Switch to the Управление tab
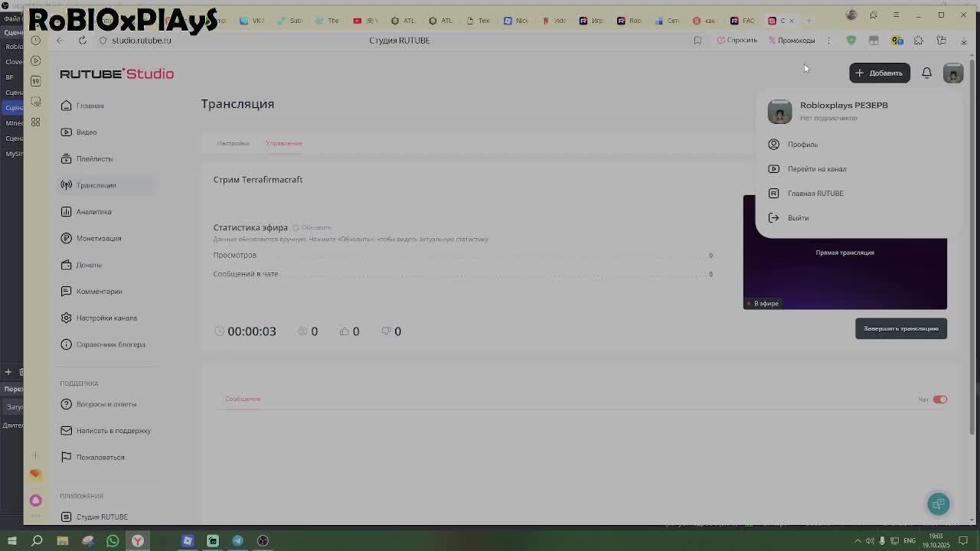 (x=284, y=144)
